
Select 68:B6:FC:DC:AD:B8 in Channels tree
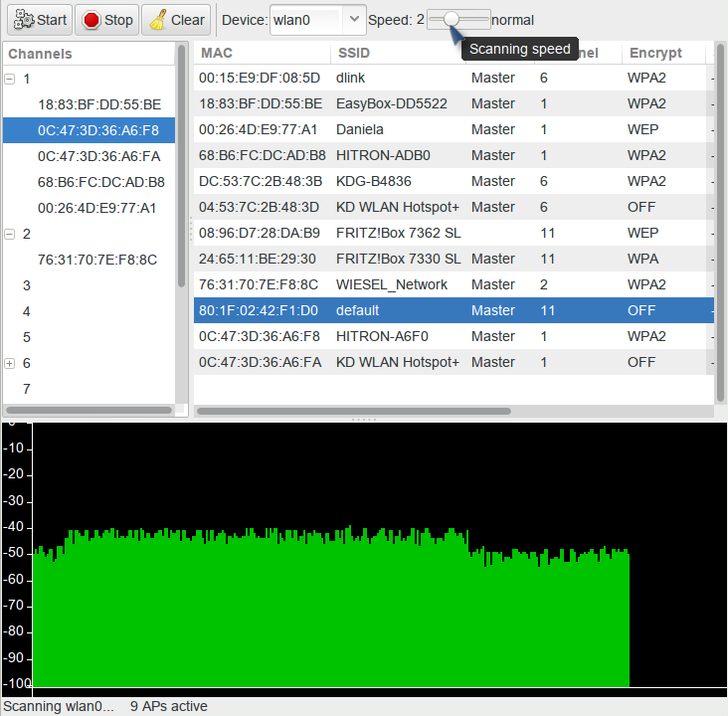[x=101, y=182]
